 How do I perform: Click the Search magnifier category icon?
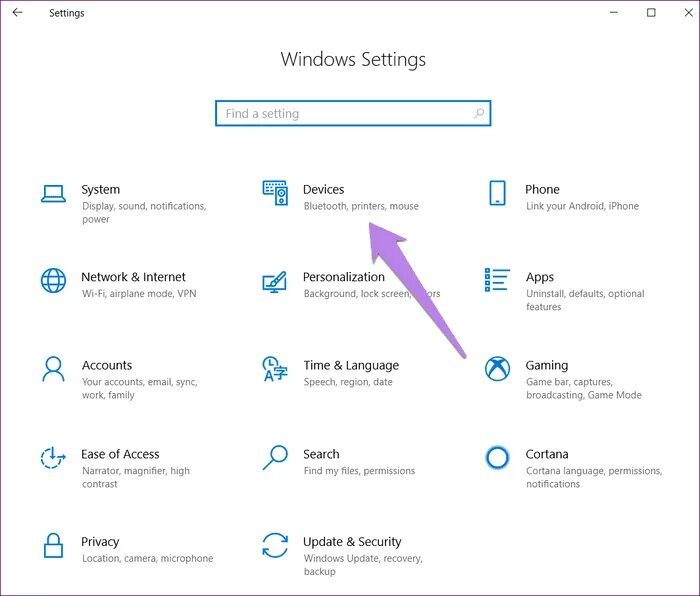coord(275,458)
